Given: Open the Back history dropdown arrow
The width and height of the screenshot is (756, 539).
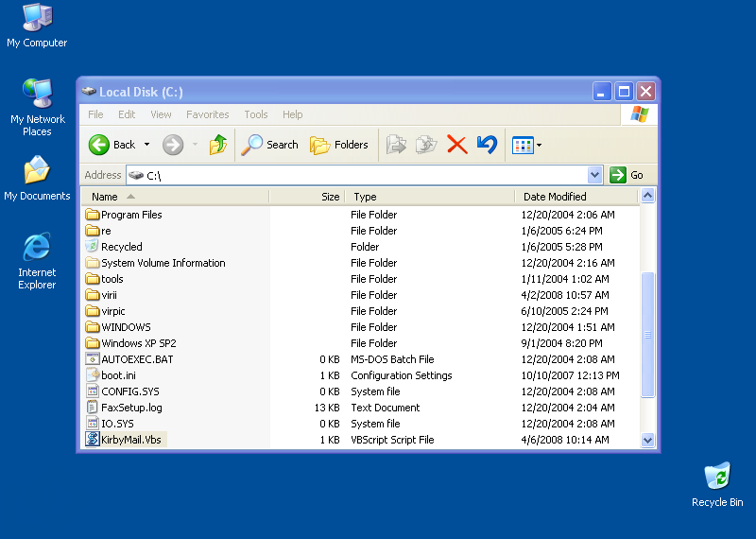Looking at the screenshot, I should coord(147,145).
